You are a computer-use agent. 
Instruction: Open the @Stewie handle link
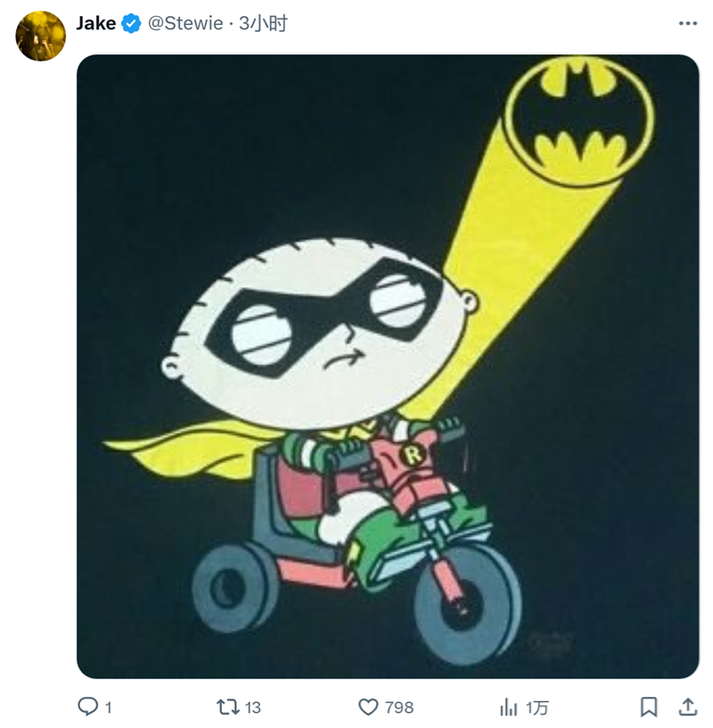click(184, 24)
